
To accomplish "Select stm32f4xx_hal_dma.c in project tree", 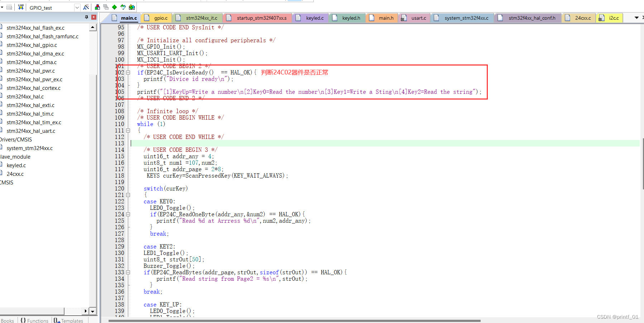I will click(32, 62).
